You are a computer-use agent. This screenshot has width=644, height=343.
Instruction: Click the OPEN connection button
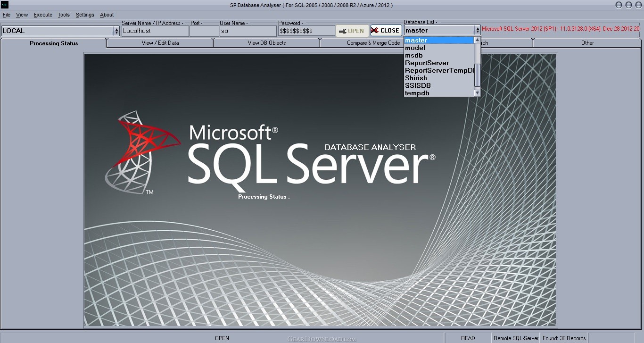point(352,31)
